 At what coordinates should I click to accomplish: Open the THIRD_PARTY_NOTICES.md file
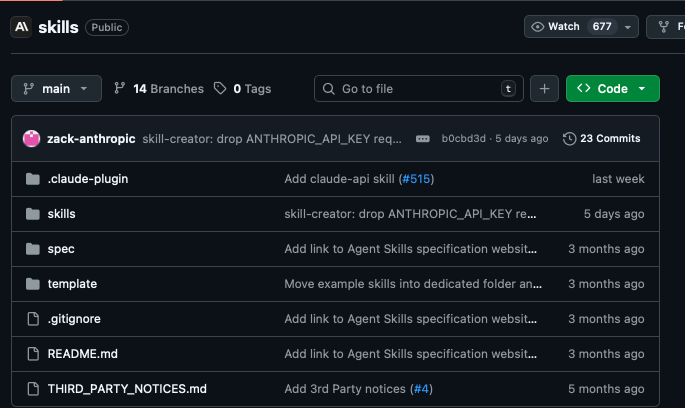127,388
